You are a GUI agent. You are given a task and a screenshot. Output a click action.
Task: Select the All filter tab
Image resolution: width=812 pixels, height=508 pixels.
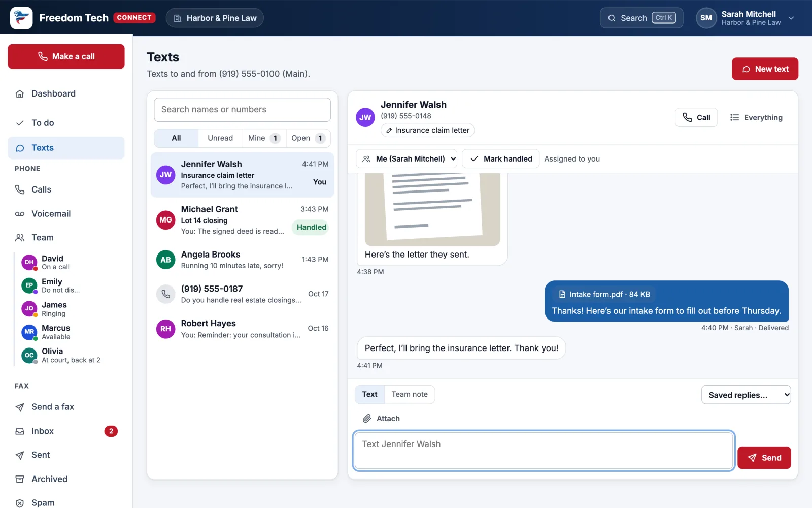click(x=176, y=138)
